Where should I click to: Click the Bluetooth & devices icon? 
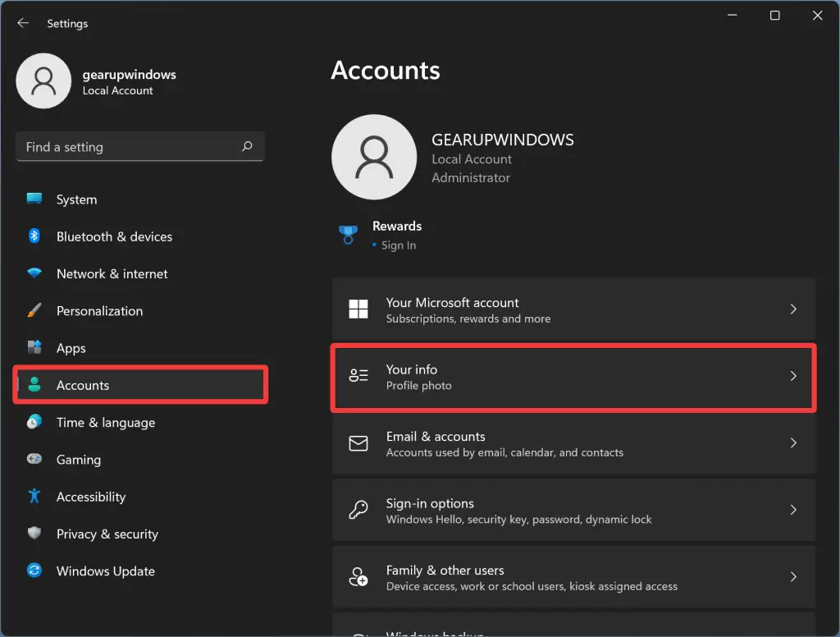34,236
